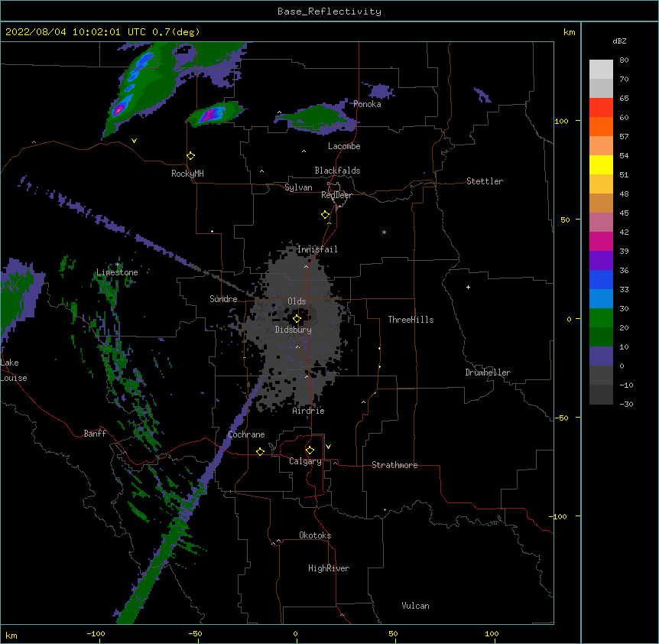Click the Lacombe label
Screen dimensions: 659x644
coord(344,146)
